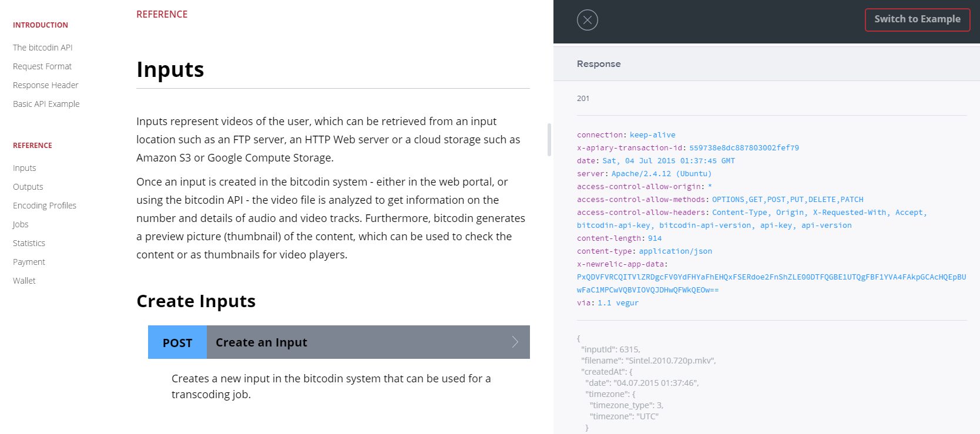
Task: Click the POST method badge
Action: point(177,342)
